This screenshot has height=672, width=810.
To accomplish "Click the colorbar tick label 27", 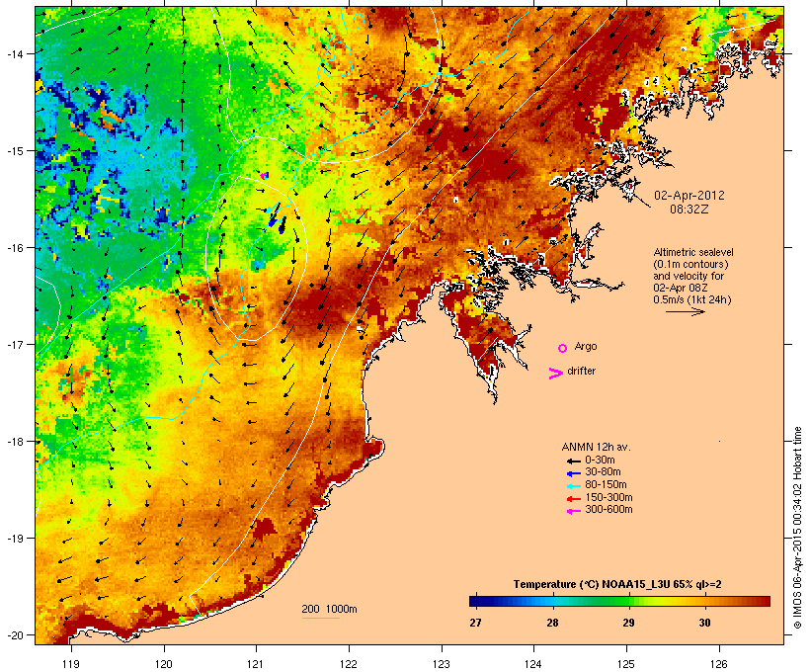I will point(476,623).
